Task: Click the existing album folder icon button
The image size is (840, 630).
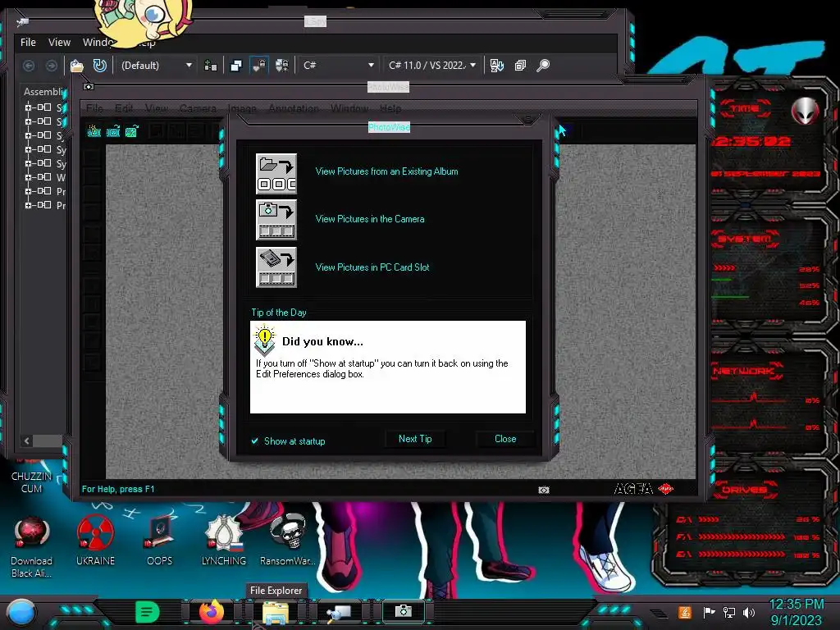Action: click(x=276, y=174)
